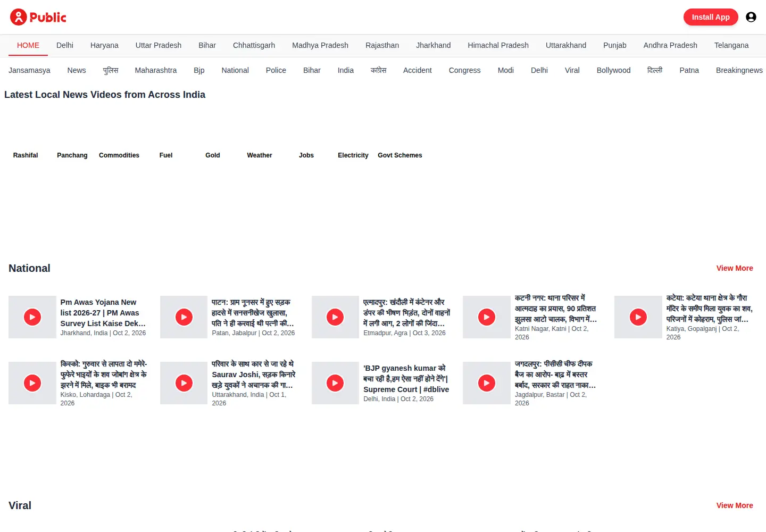Play the Saurav Joshi Uttarakhand video
The height and width of the screenshot is (532, 766).
[184, 383]
